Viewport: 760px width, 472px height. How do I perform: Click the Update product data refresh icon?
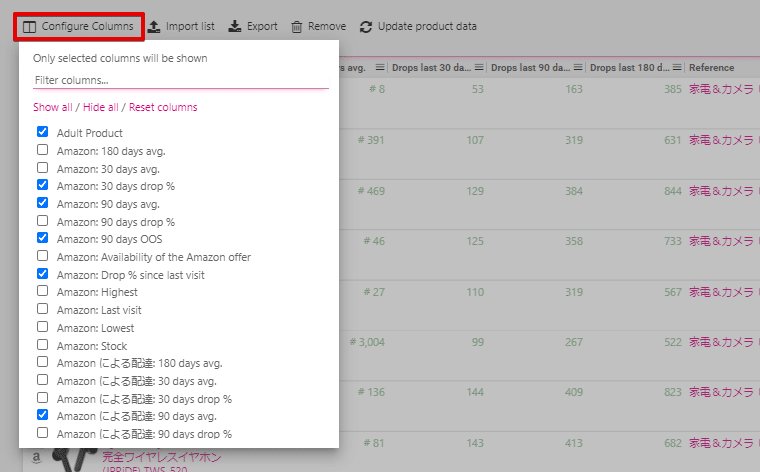click(x=366, y=26)
